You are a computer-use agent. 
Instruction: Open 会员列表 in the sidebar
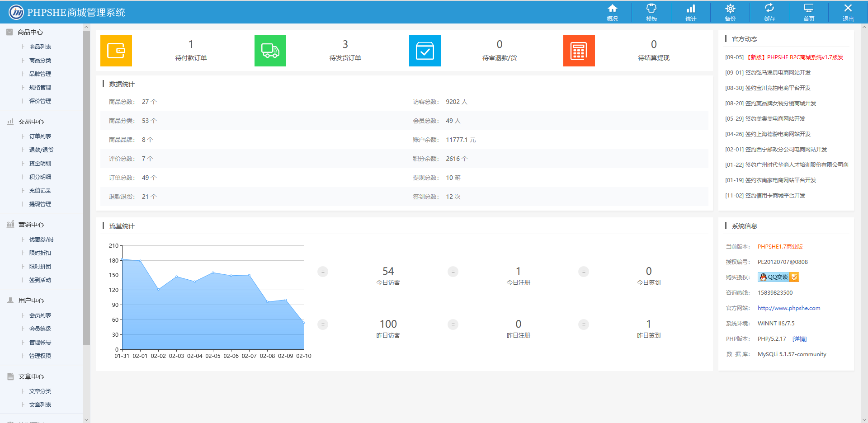pos(40,315)
